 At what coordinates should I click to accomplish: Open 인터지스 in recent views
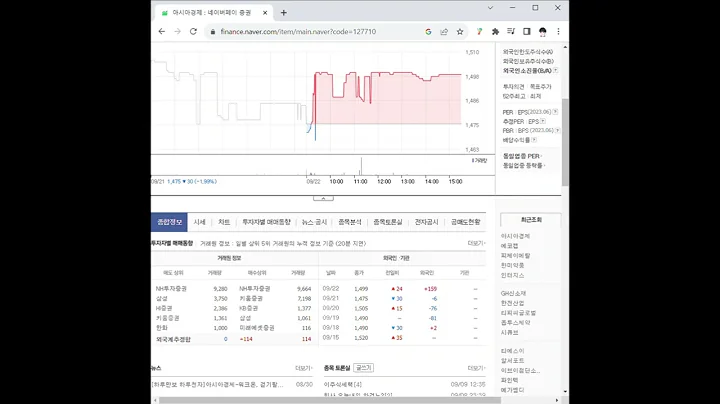tap(512, 275)
